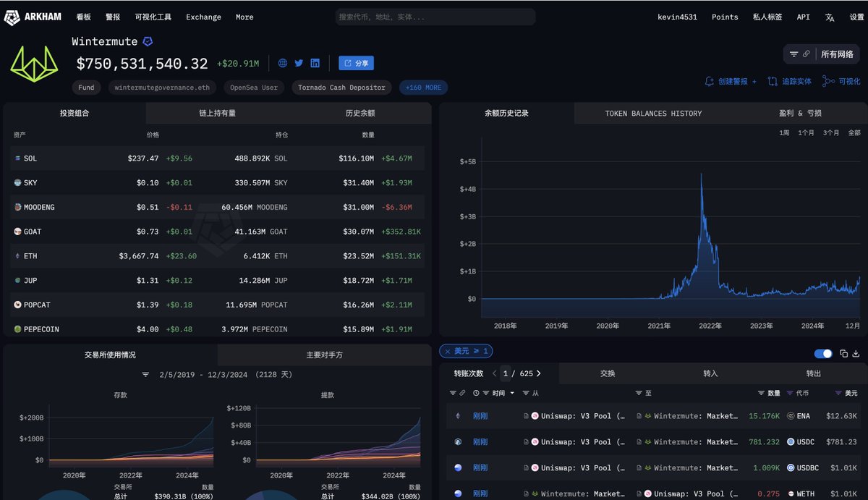868x500 pixels.
Task: Switch to the TOKEN BALANCES HISTORY tab
Action: (653, 113)
